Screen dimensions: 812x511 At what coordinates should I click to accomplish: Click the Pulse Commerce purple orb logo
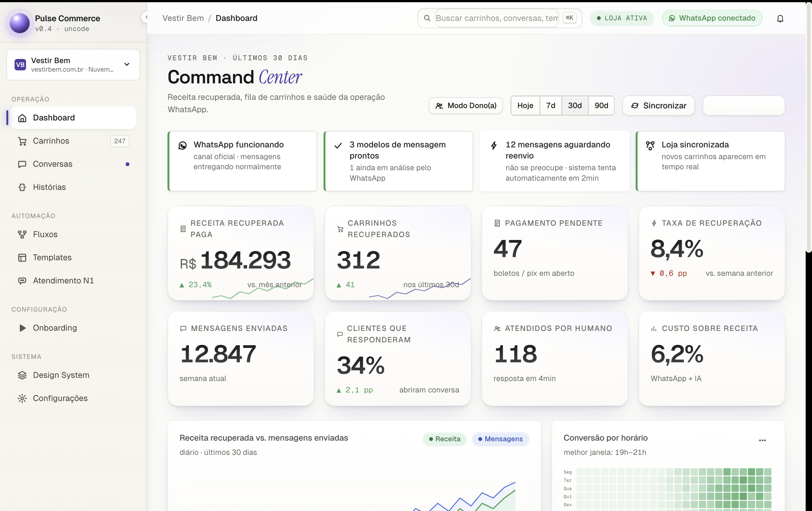[x=20, y=23]
